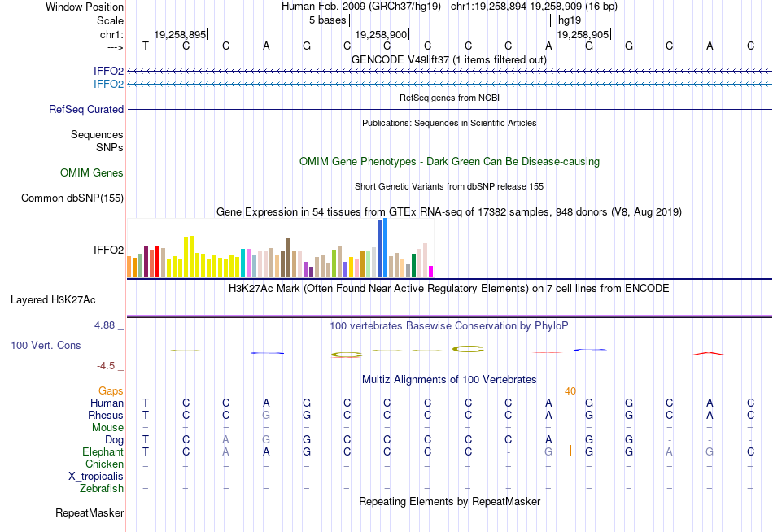The height and width of the screenshot is (532, 773).
Task: Open the Common dbSNP(155) track label
Action: (72, 198)
